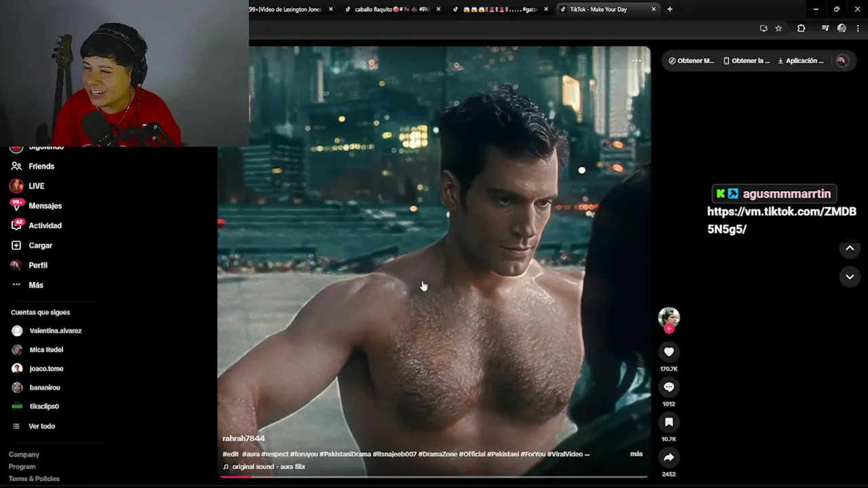This screenshot has height=488, width=868.
Task: Click Aplicación download button
Action: [801, 61]
